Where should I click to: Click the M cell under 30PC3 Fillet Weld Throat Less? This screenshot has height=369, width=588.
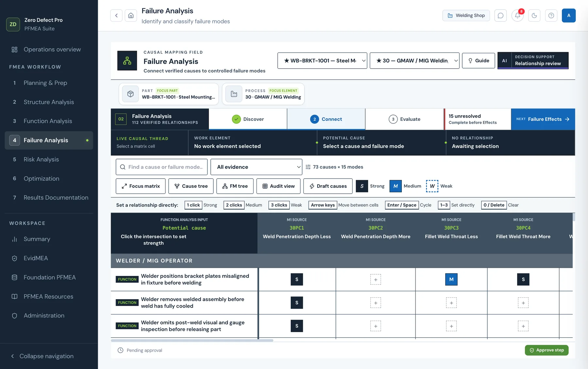pyautogui.click(x=451, y=280)
